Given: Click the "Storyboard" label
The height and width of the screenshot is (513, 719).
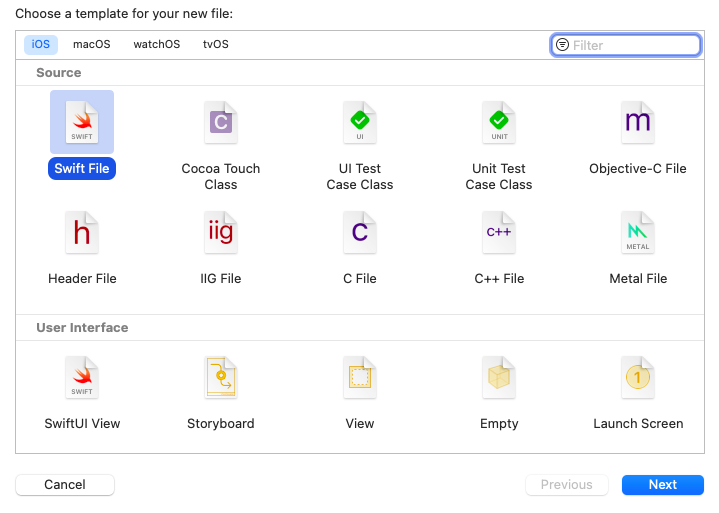Looking at the screenshot, I should 221,424.
